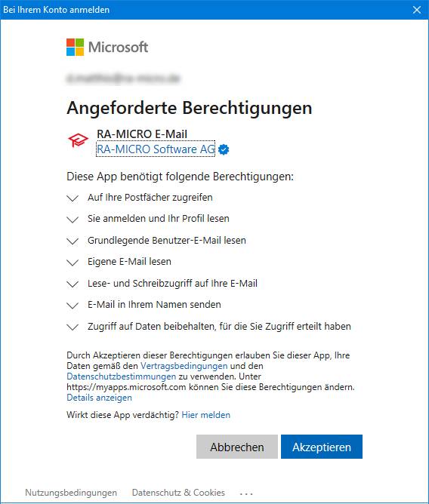Click the Akzeptieren button
The width and height of the screenshot is (429, 504).
[x=322, y=447]
